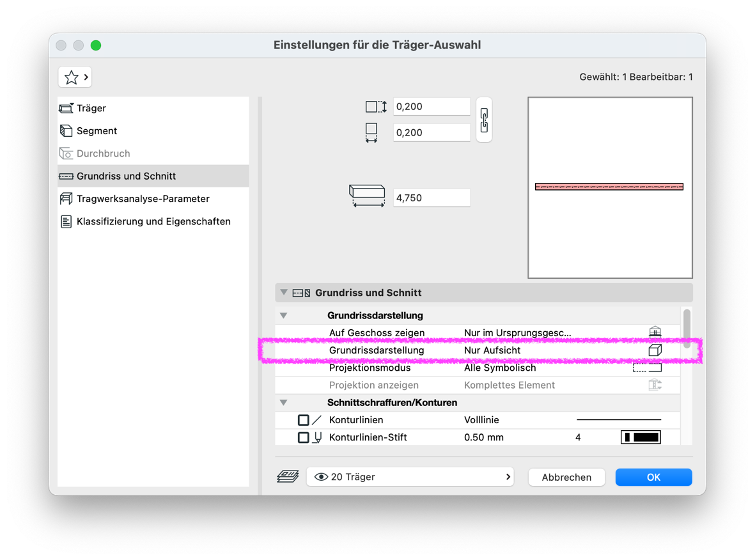Click the settings list scrollbar
The width and height of the screenshot is (755, 560).
coord(687,329)
